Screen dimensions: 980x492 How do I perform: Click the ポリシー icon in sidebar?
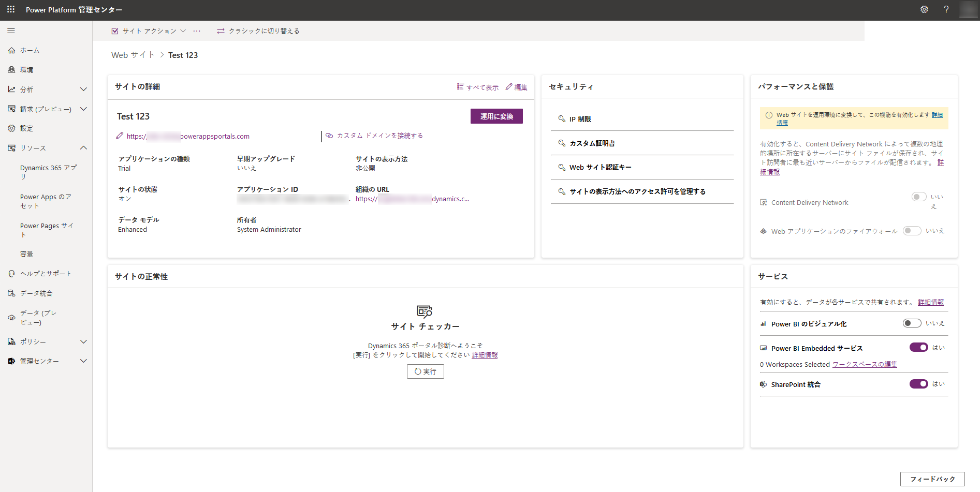11,342
